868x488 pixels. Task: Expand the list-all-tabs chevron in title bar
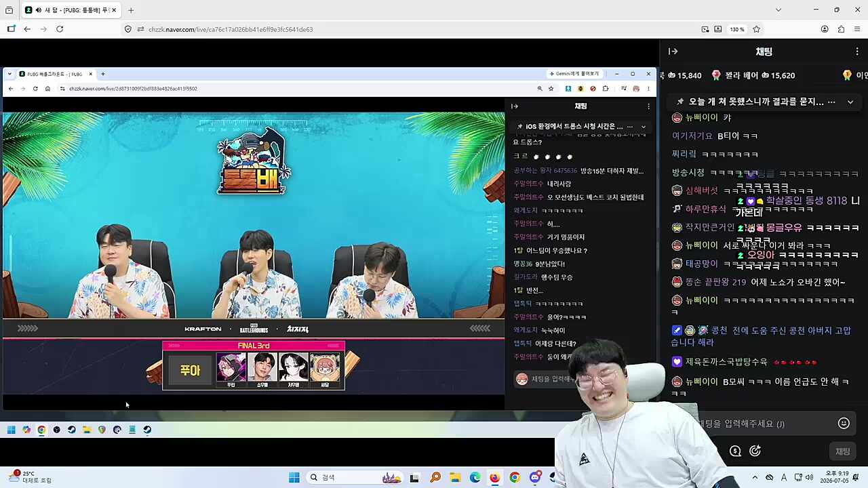(778, 10)
